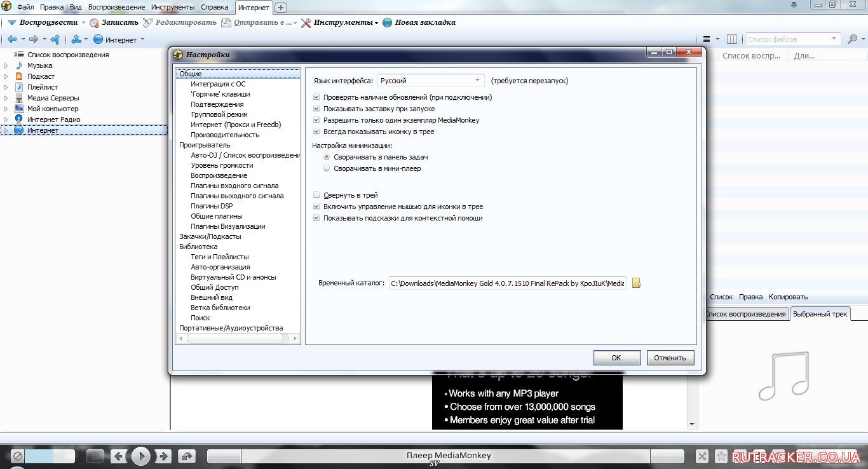This screenshot has width=868, height=469.
Task: Open the view mode dropdown arrow
Action: click(717, 39)
